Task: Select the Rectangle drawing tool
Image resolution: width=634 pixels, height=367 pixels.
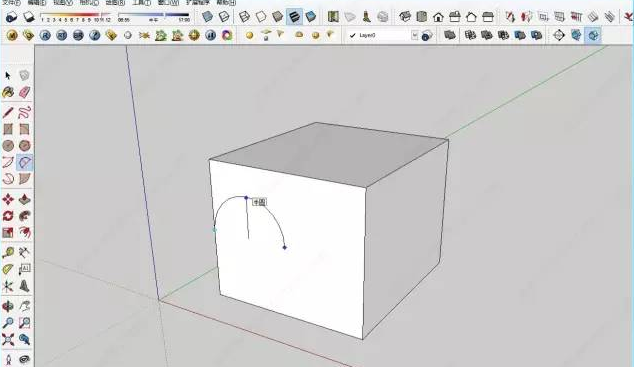Action: [8, 129]
